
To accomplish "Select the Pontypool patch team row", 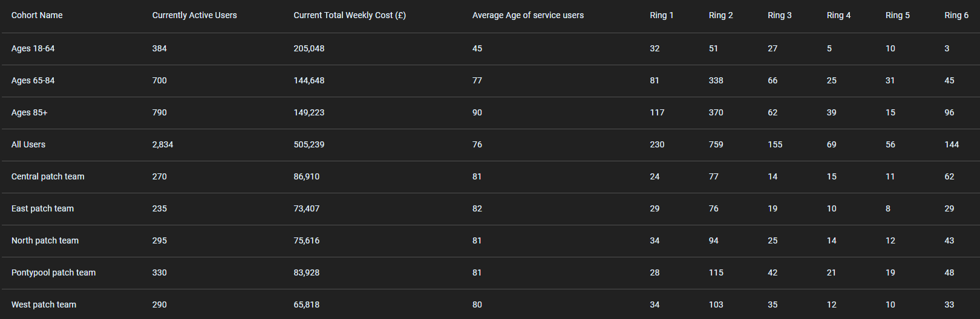I will tap(490, 273).
